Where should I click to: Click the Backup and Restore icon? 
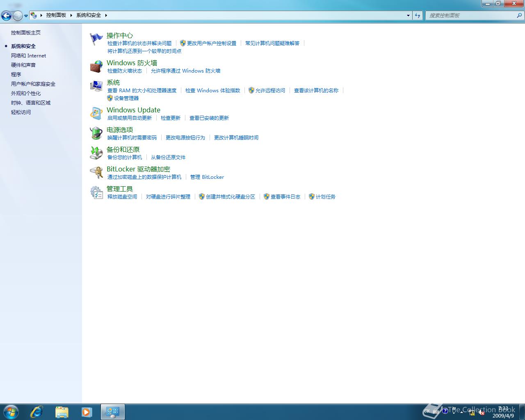96,153
